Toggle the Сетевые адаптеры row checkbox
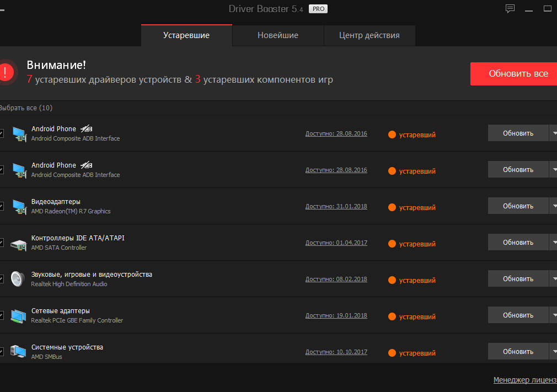This screenshot has height=392, width=557. pyautogui.click(x=2, y=315)
